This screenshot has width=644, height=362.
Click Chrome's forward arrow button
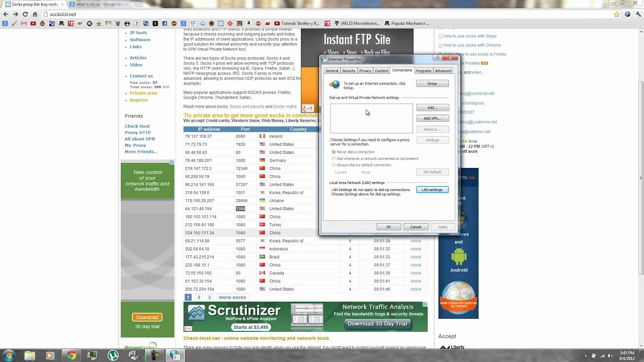pos(16,14)
